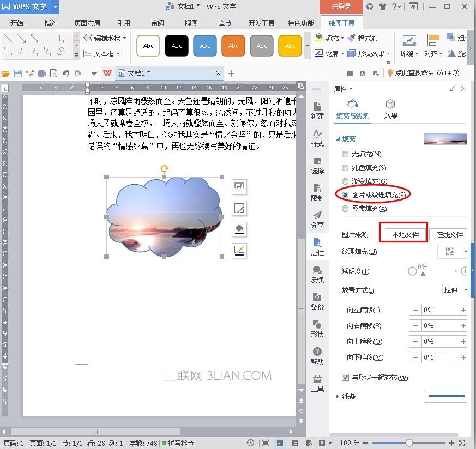Image resolution: width=476 pixels, height=449 pixels.
Task: Select the 渐变填充 gradient fill option
Action: [345, 181]
